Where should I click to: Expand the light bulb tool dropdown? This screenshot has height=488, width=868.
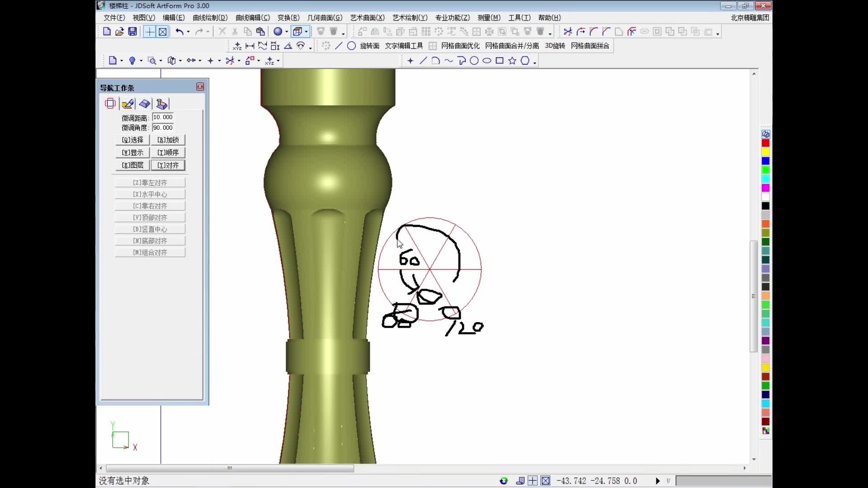141,61
